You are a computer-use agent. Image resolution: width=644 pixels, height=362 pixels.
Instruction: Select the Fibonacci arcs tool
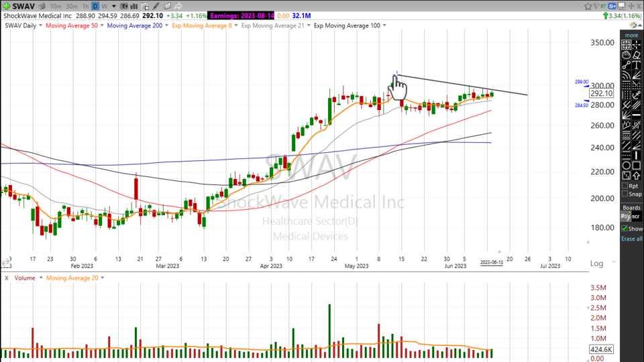[627, 76]
